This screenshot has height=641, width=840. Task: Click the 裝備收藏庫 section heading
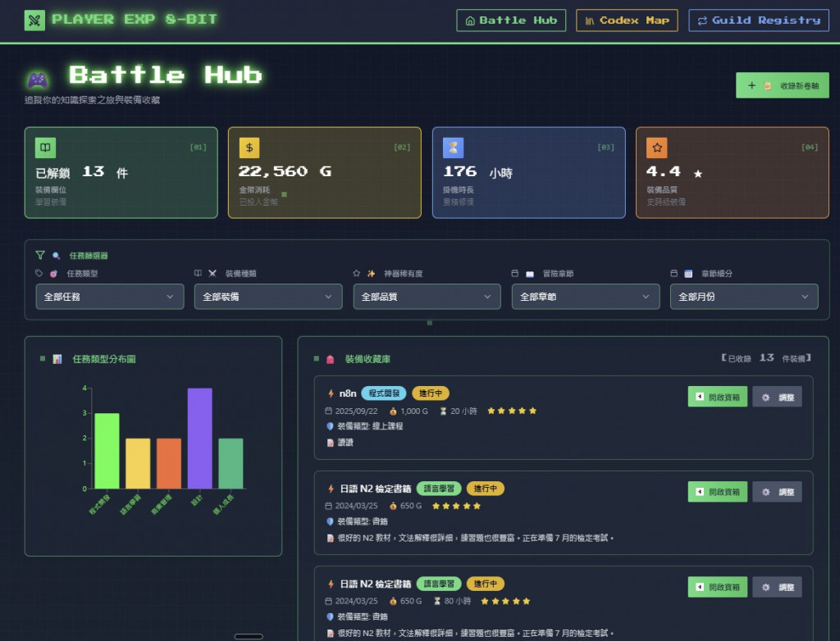click(367, 359)
